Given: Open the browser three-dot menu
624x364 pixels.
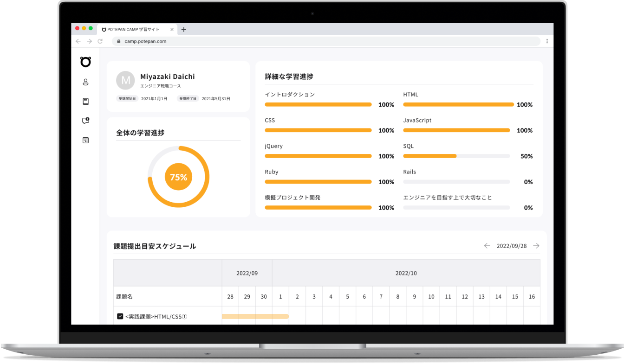Looking at the screenshot, I should [547, 41].
